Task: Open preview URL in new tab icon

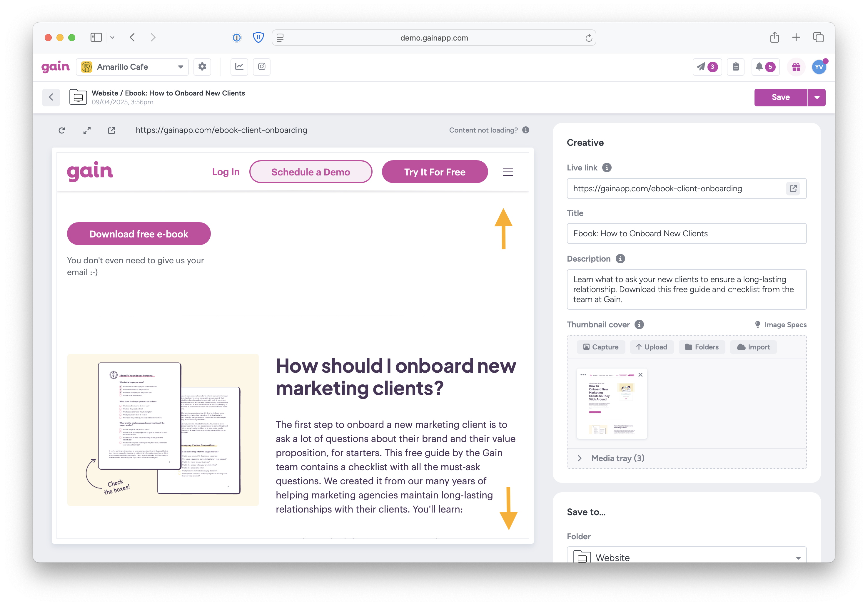Action: 111,130
